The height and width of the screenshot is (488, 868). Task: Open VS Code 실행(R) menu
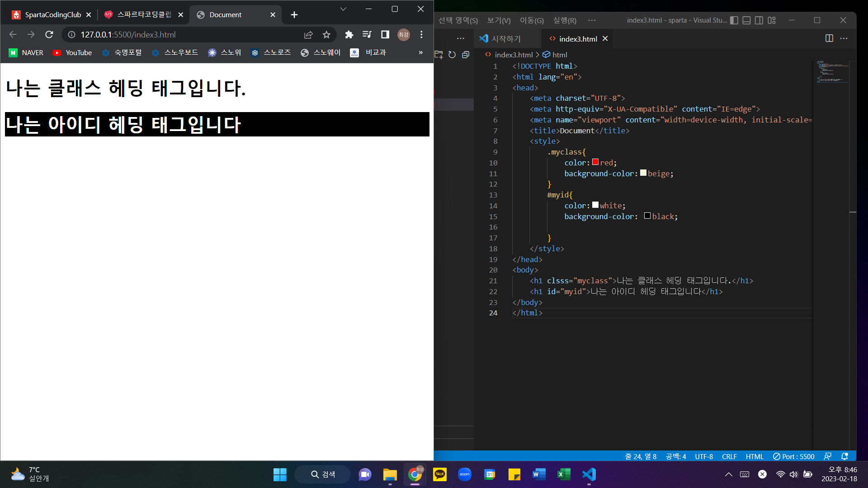tap(565, 20)
